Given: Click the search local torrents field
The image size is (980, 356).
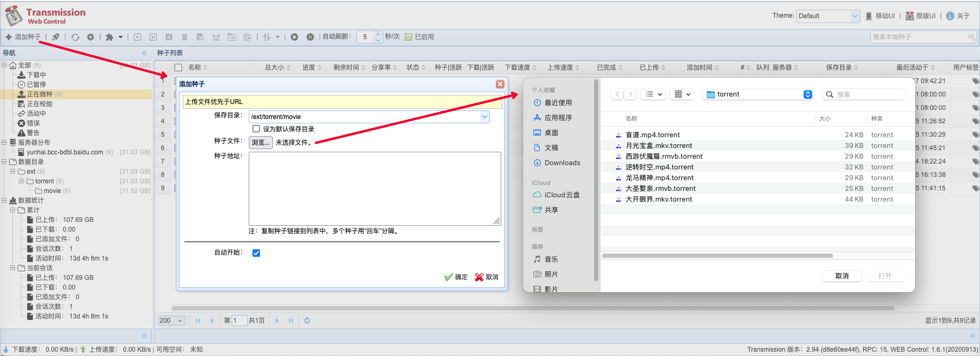Looking at the screenshot, I should click(918, 37).
